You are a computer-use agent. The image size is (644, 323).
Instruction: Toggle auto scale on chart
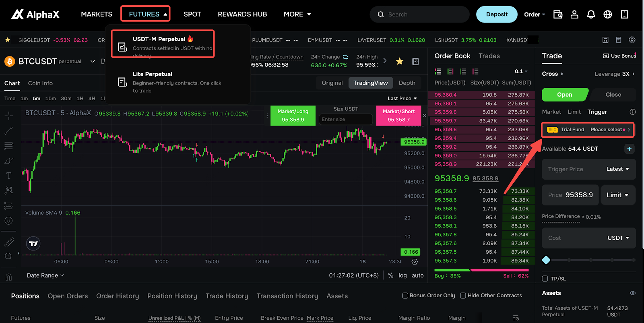tap(418, 275)
